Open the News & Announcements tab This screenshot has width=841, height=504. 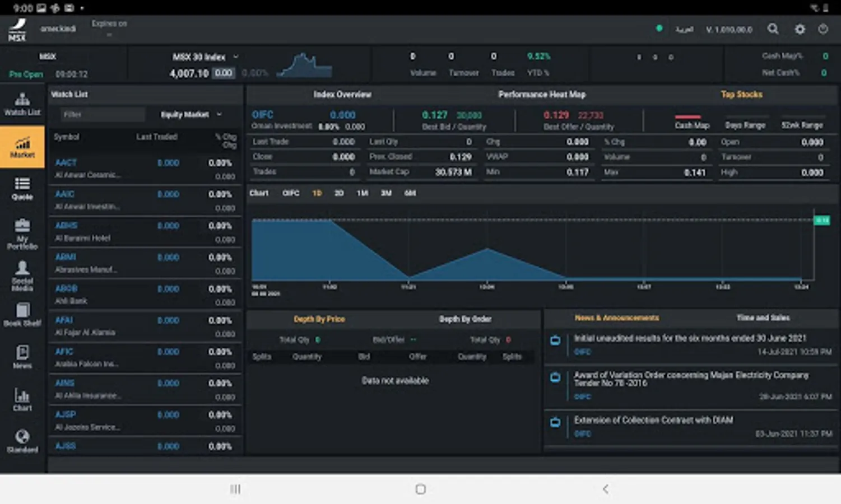(x=616, y=318)
